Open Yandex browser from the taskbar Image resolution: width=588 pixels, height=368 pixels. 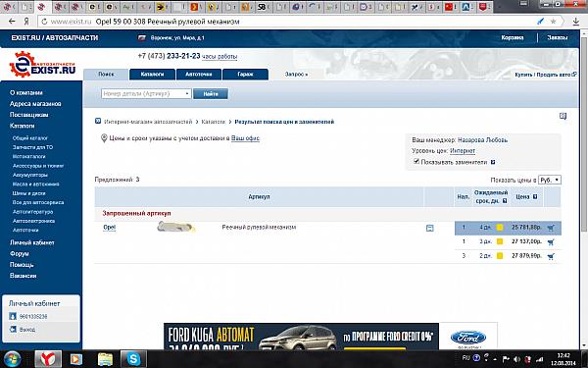click(x=48, y=358)
